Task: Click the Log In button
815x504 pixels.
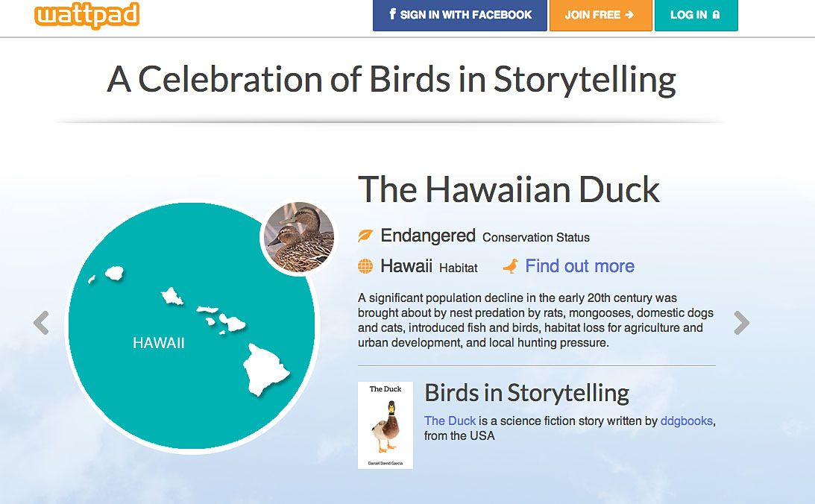Action: pyautogui.click(x=696, y=15)
